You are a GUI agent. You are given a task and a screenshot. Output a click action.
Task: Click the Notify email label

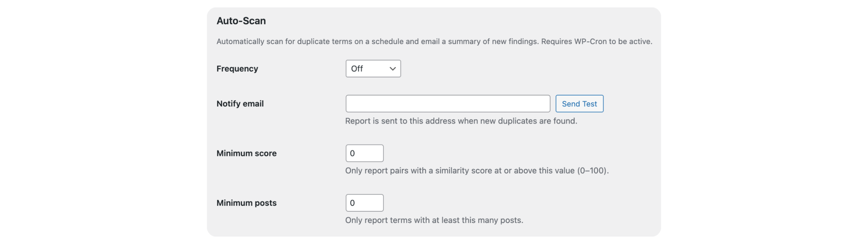[x=240, y=104]
